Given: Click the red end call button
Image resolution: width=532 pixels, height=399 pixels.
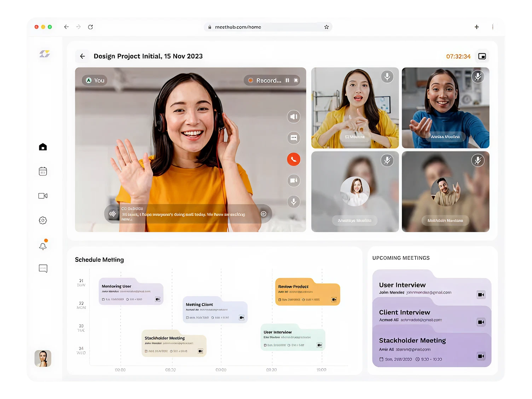Looking at the screenshot, I should coord(294,159).
